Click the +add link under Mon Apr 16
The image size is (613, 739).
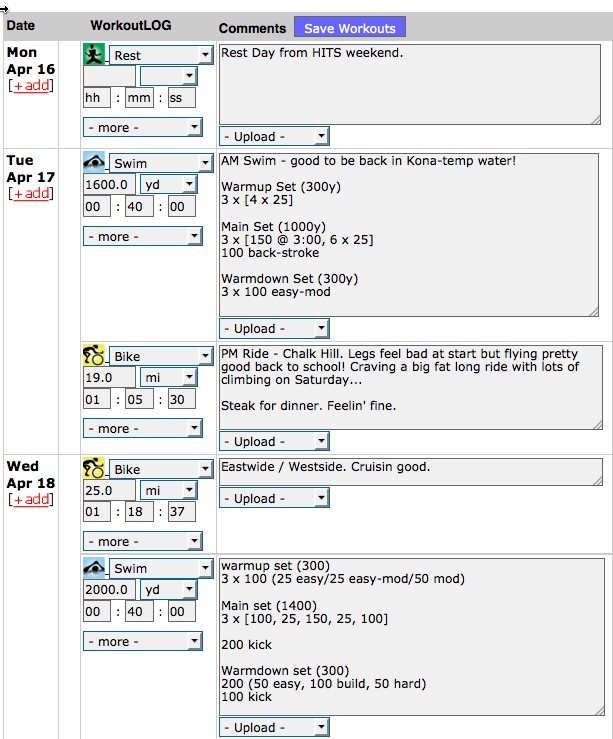[31, 86]
